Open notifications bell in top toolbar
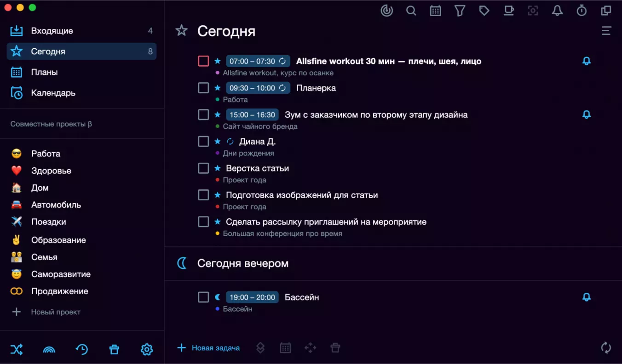Screen dimensions: 622x364 (x=557, y=11)
